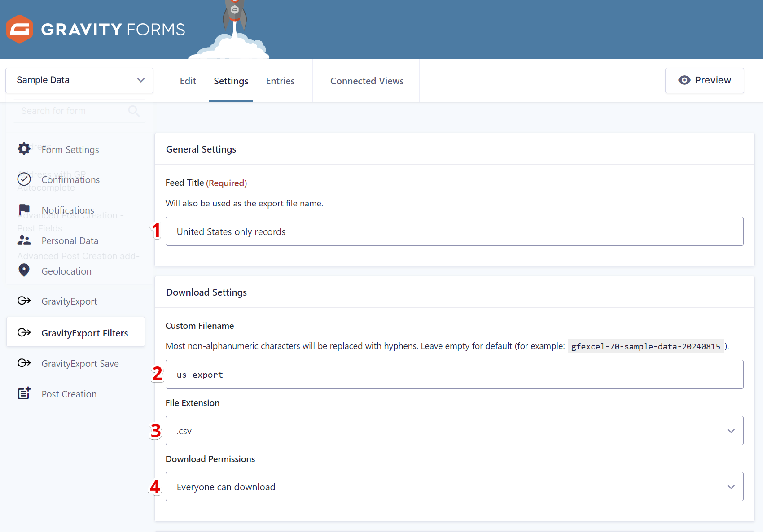Click the Feed Title input field
The width and height of the screenshot is (763, 532).
[x=454, y=231]
